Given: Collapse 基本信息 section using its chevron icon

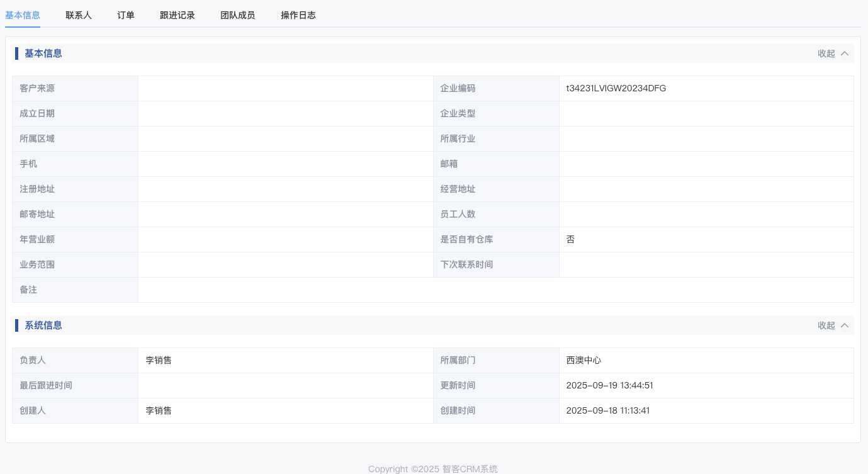Looking at the screenshot, I should pyautogui.click(x=845, y=54).
